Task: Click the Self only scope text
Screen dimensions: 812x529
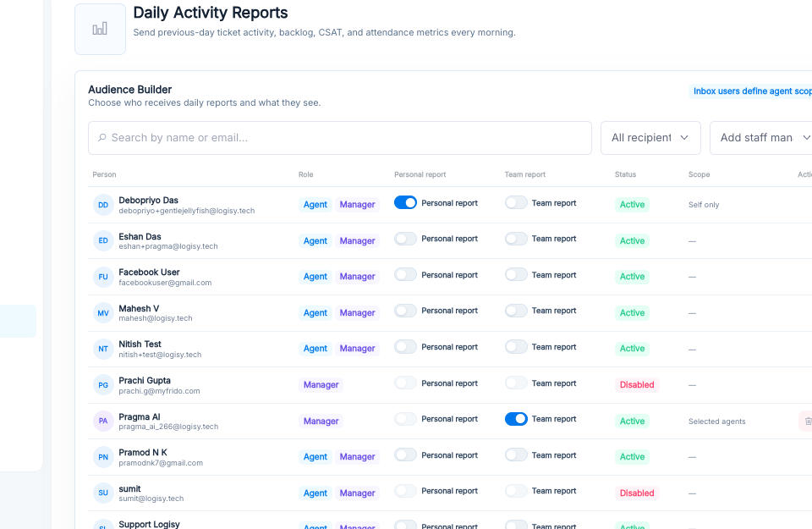Action: pos(704,205)
